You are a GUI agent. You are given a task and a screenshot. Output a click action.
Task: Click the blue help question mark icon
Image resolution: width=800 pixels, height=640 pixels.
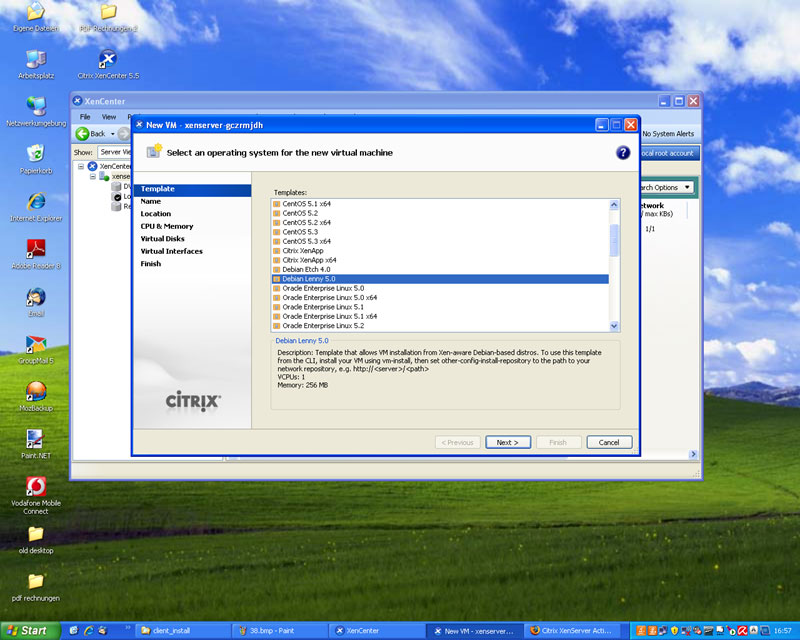tap(623, 152)
